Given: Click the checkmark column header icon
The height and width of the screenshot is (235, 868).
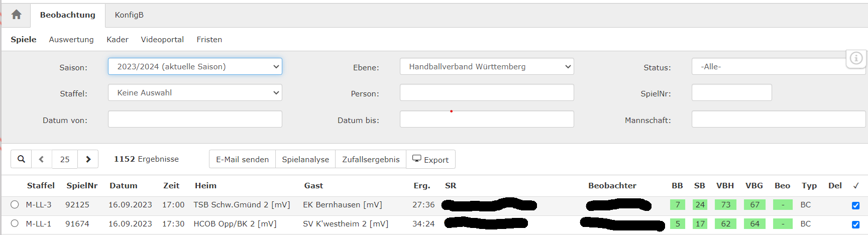Looking at the screenshot, I should coord(856,186).
